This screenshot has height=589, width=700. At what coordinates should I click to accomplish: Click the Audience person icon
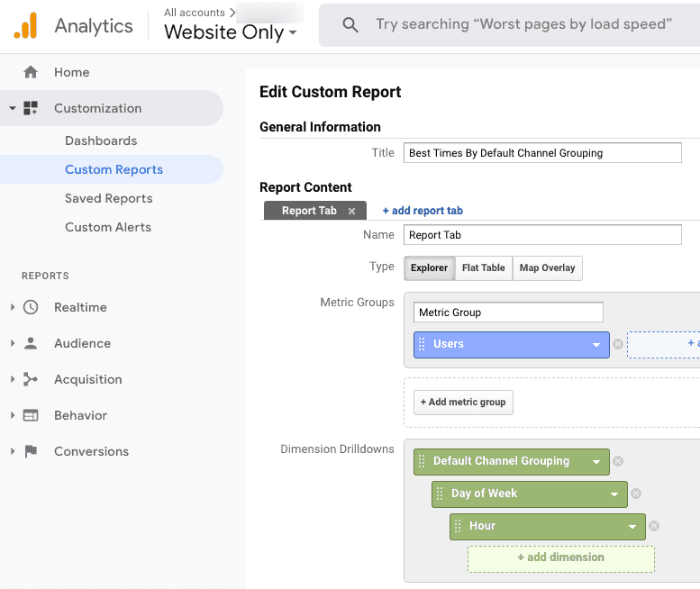coord(31,343)
